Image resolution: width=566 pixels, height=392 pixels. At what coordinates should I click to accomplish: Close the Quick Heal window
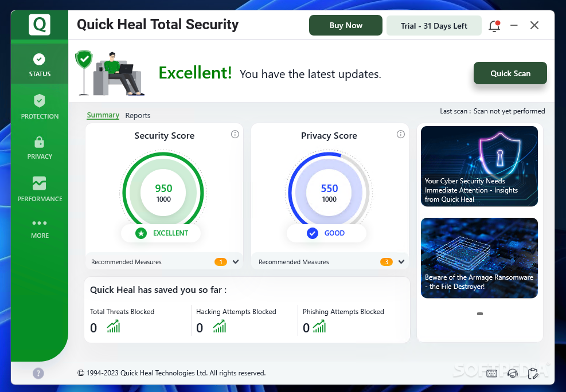[x=534, y=25]
